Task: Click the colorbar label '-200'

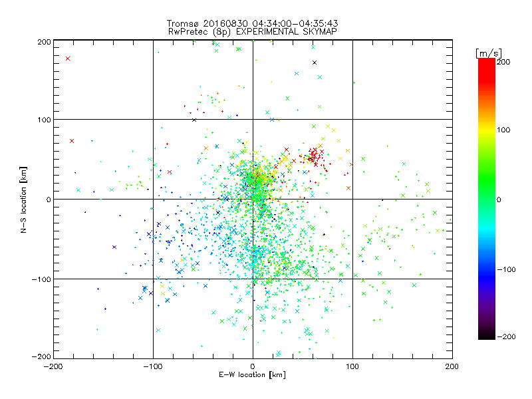Action: pos(506,336)
